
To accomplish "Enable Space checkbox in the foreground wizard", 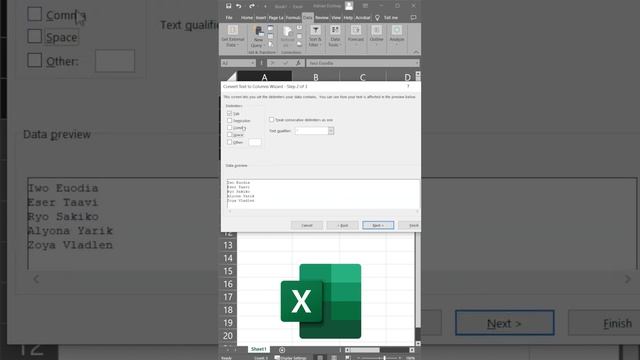I will click(x=229, y=134).
